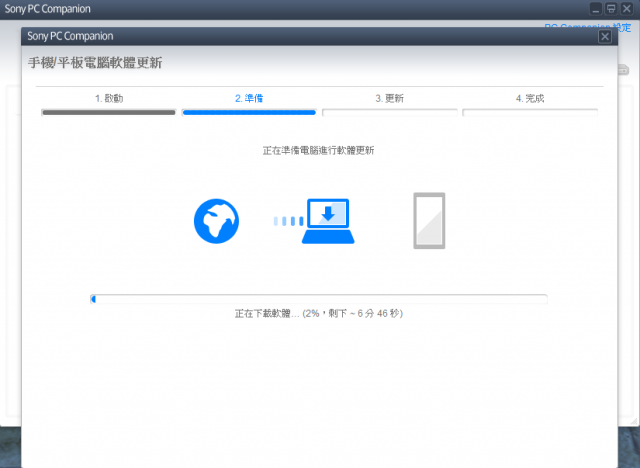
Task: Click the blue globe internet icon
Action: click(x=216, y=221)
